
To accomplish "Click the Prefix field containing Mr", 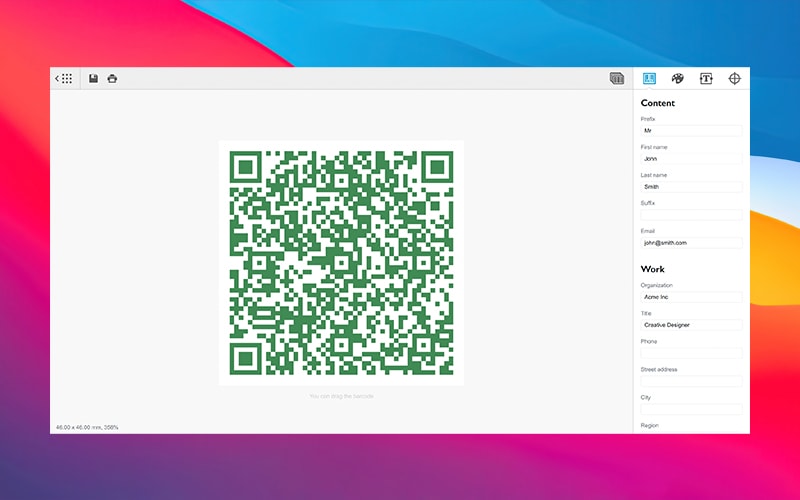I will [x=691, y=130].
